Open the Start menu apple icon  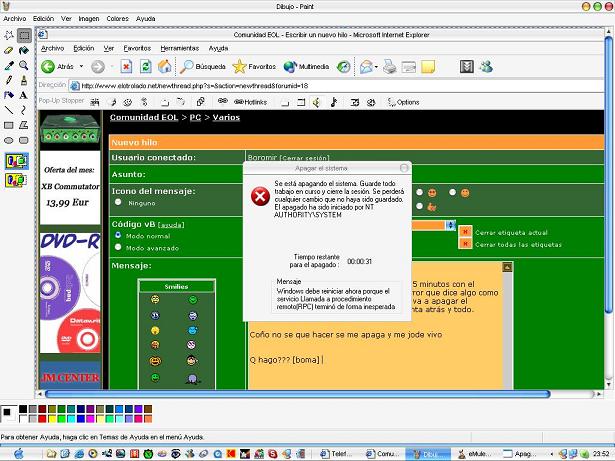pyautogui.click(x=18, y=454)
